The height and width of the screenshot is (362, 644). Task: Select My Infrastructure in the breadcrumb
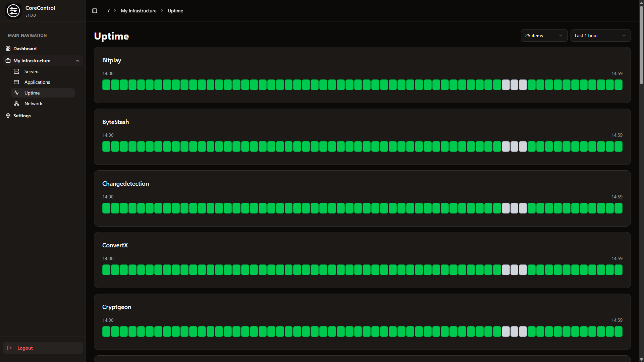(138, 11)
